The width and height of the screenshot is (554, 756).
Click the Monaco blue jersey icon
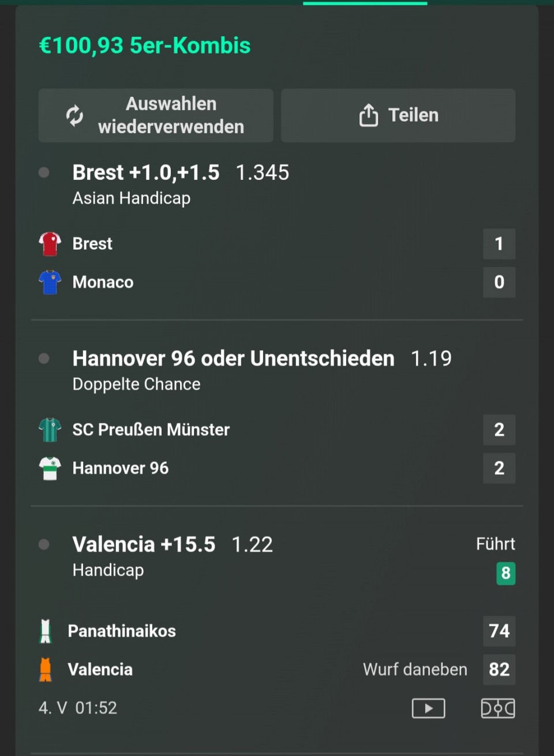(50, 283)
